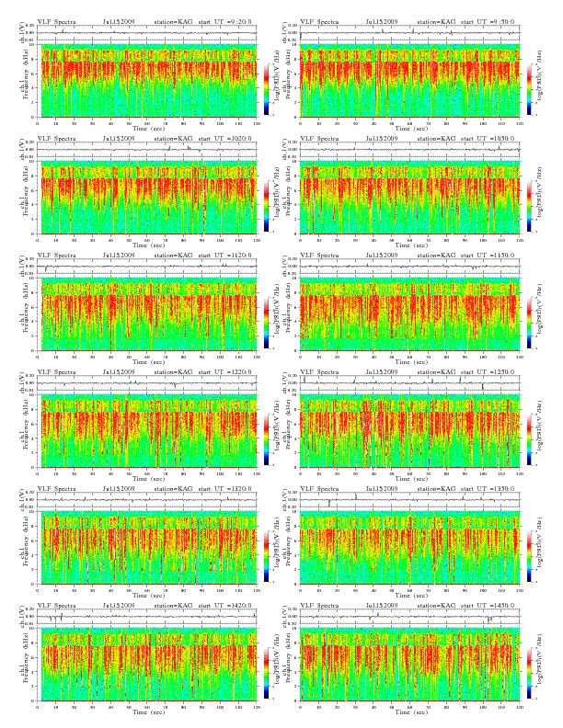
Task: Pick the spectrogram plot for UT 1250:0
Action: [409, 431]
